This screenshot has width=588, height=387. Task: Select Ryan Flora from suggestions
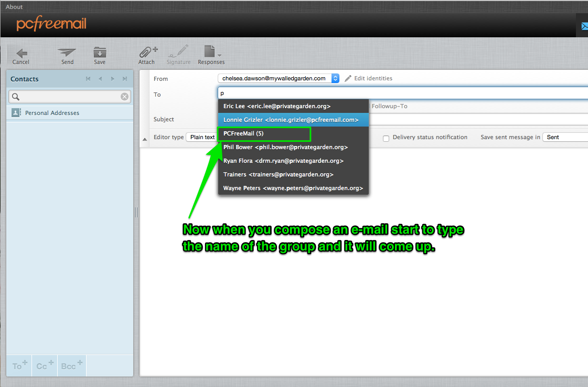click(x=293, y=161)
